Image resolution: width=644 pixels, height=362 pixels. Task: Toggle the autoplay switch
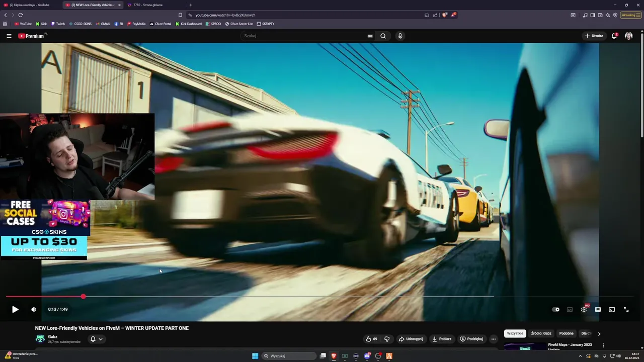pyautogui.click(x=555, y=309)
